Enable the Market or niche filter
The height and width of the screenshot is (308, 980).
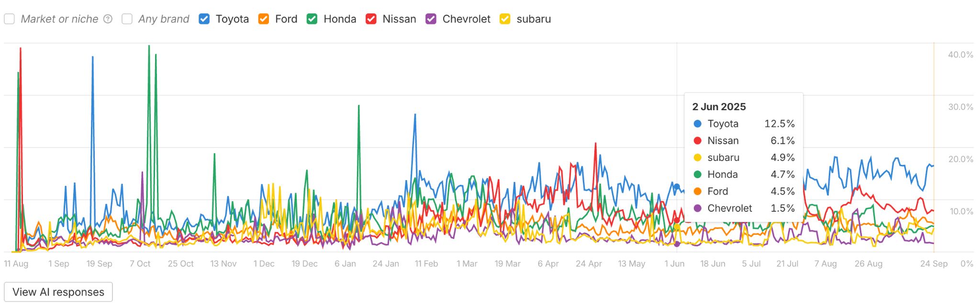click(10, 19)
